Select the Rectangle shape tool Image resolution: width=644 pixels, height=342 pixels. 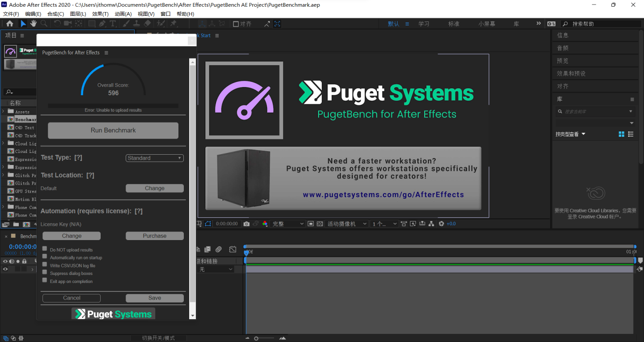tap(92, 24)
